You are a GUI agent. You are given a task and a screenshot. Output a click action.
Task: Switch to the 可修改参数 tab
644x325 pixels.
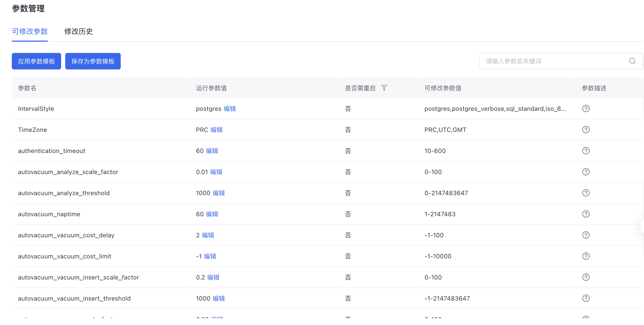pos(30,31)
